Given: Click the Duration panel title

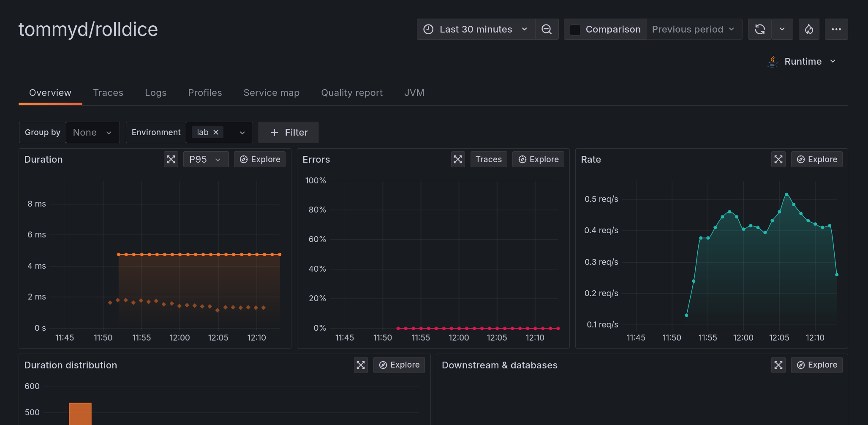Looking at the screenshot, I should 44,159.
